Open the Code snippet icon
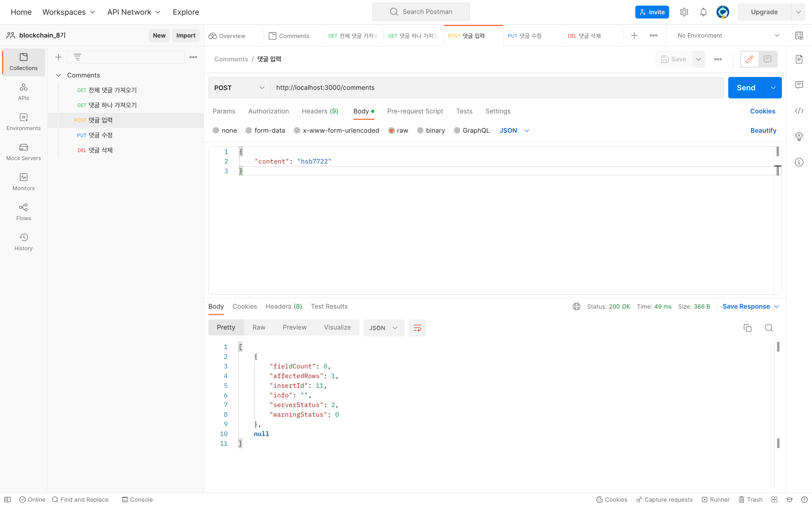Screen dimensions: 812x506 coord(799,111)
